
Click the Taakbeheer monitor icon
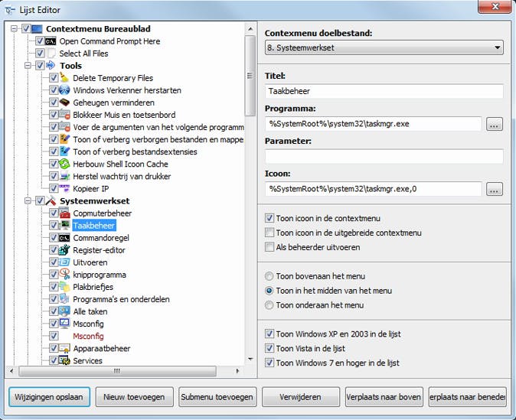point(64,225)
